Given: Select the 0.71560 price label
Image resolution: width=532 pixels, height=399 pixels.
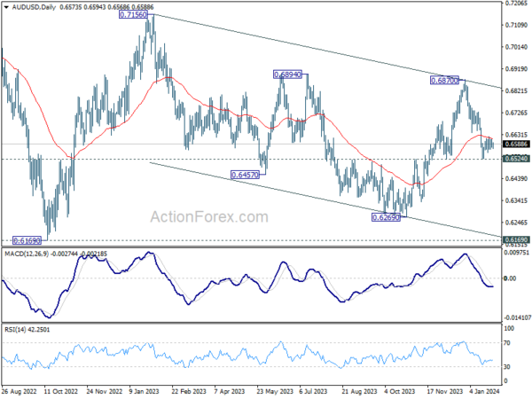Looking at the screenshot, I should 133,14.
